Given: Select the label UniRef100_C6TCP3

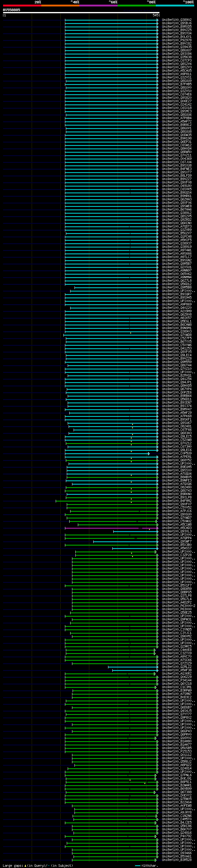Looking at the screenshot, I should pos(177,61).
